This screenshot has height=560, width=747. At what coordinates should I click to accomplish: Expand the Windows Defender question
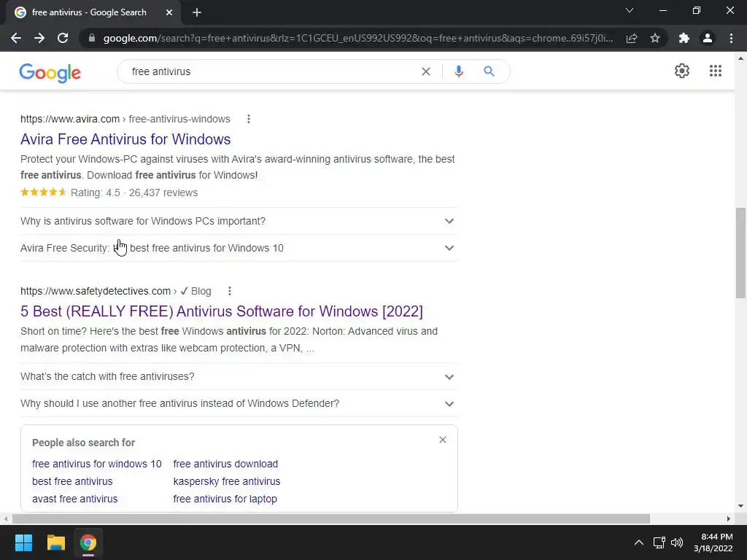[239, 404]
